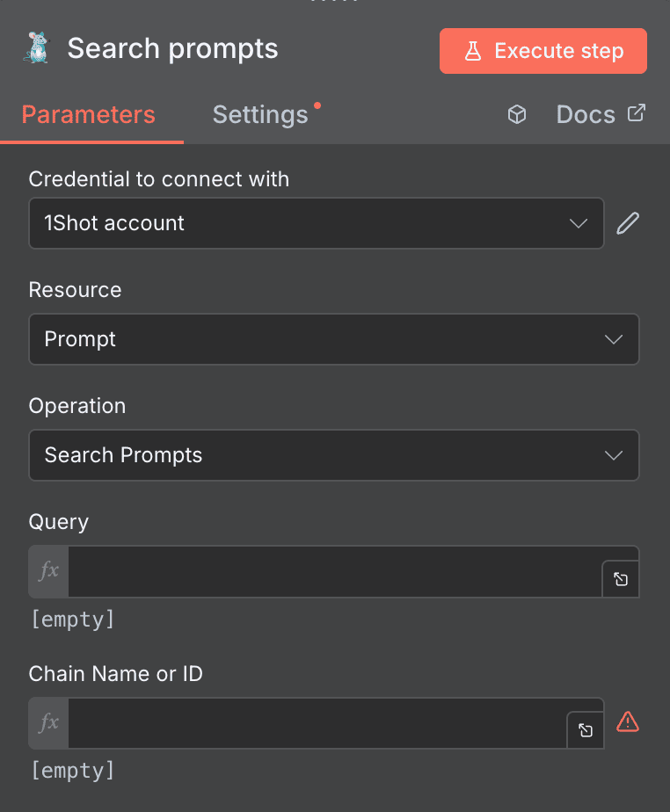Open the expanded editor for Chain Name field
This screenshot has height=812, width=670.
pos(585,730)
